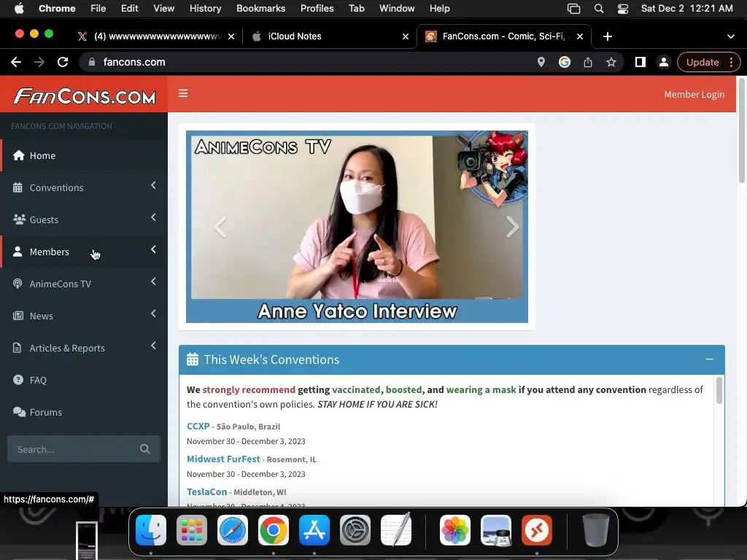
Task: Expand the Guests submenu chevron
Action: 153,217
